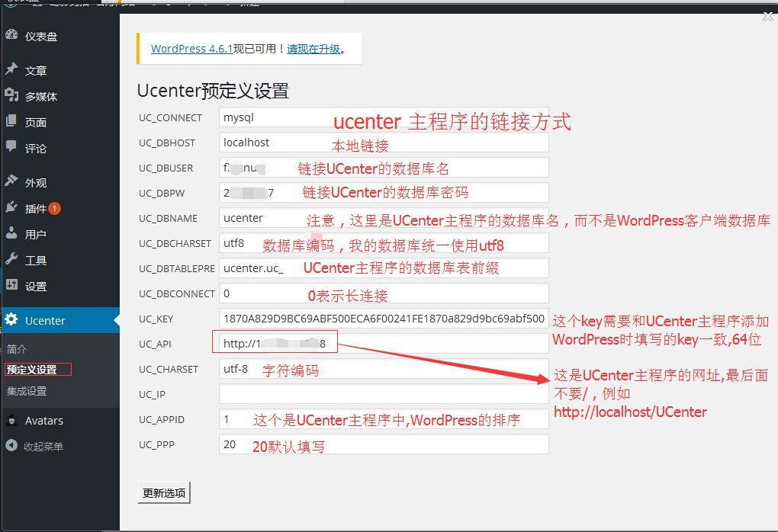Click the collapse menu (收起菜单) arrow icon
This screenshot has width=778, height=532.
[x=11, y=446]
